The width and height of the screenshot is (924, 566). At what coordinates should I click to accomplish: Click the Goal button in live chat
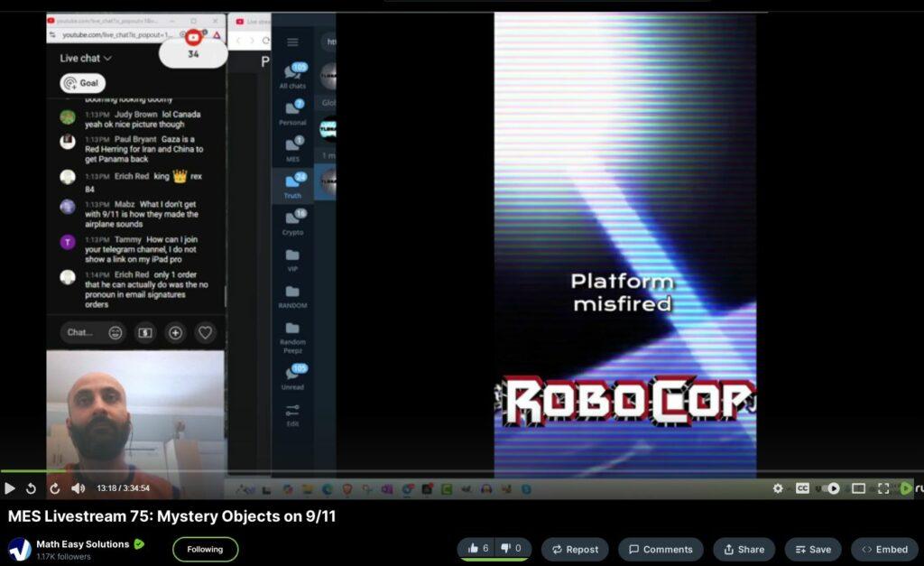[82, 83]
